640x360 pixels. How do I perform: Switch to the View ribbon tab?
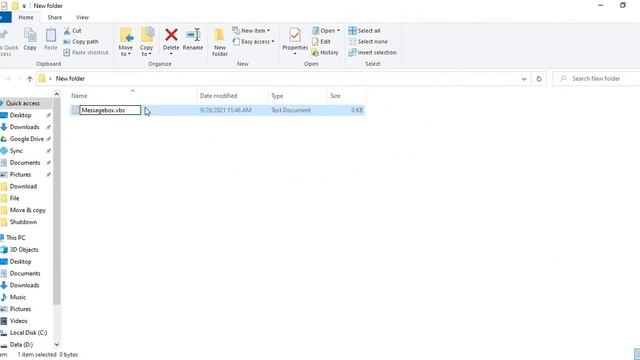click(82, 17)
